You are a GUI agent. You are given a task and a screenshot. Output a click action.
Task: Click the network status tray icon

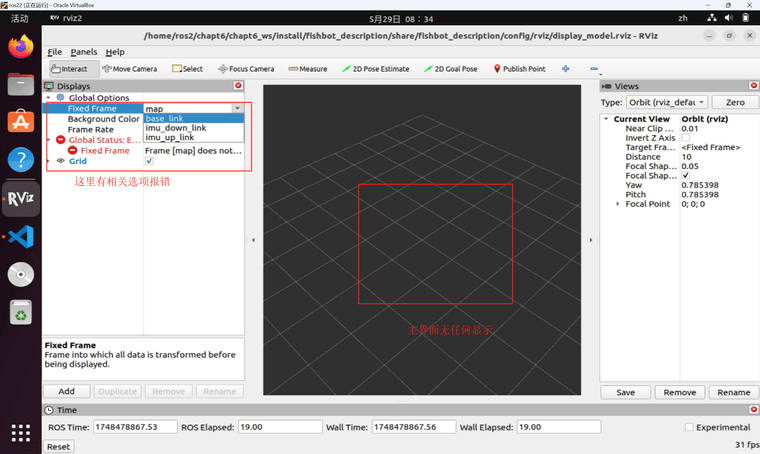click(x=712, y=18)
